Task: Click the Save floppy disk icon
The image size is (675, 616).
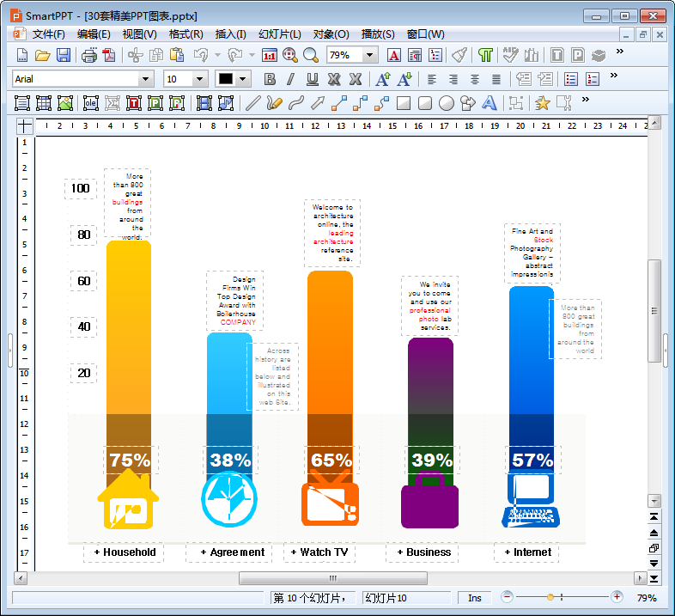Action: coord(64,55)
